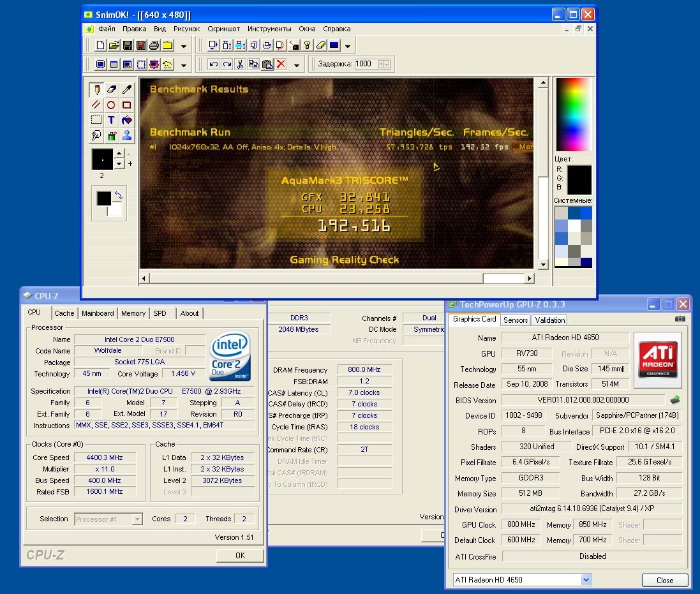Select the Eraser tool in the tool palette

point(112,90)
